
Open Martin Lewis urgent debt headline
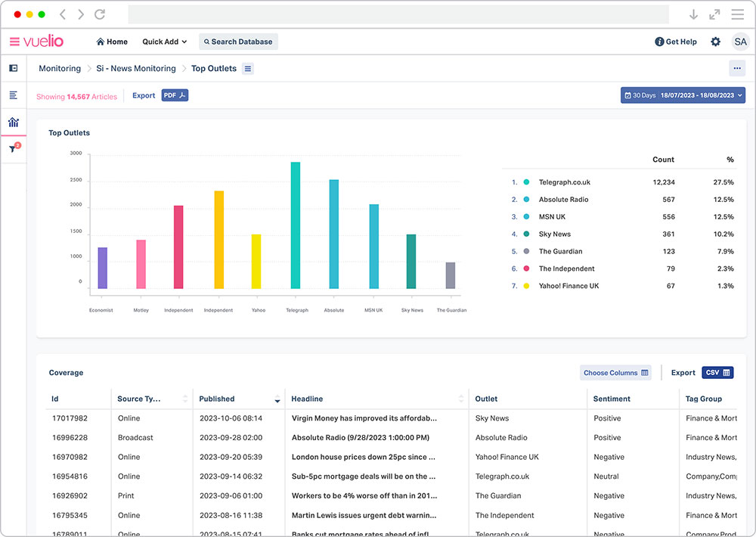364,515
